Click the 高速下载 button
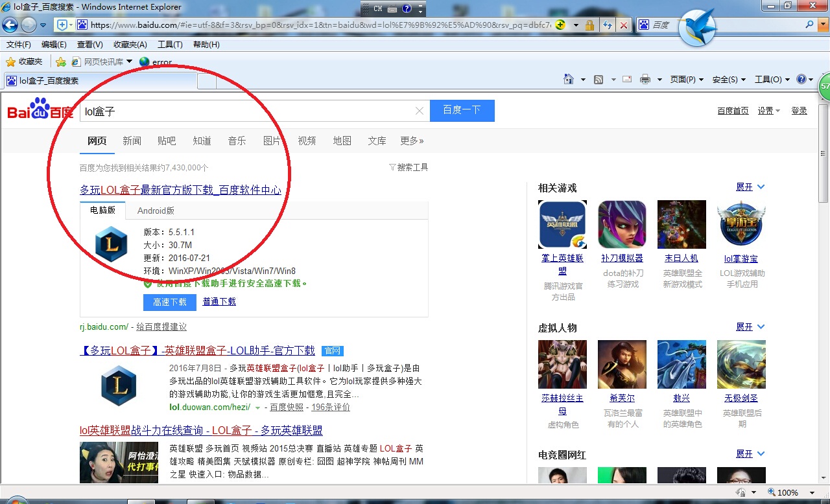 pyautogui.click(x=170, y=302)
